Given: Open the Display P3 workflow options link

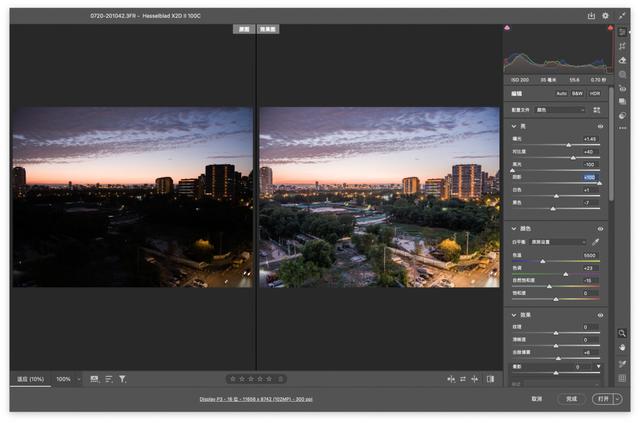Looking at the screenshot, I should coord(256,399).
